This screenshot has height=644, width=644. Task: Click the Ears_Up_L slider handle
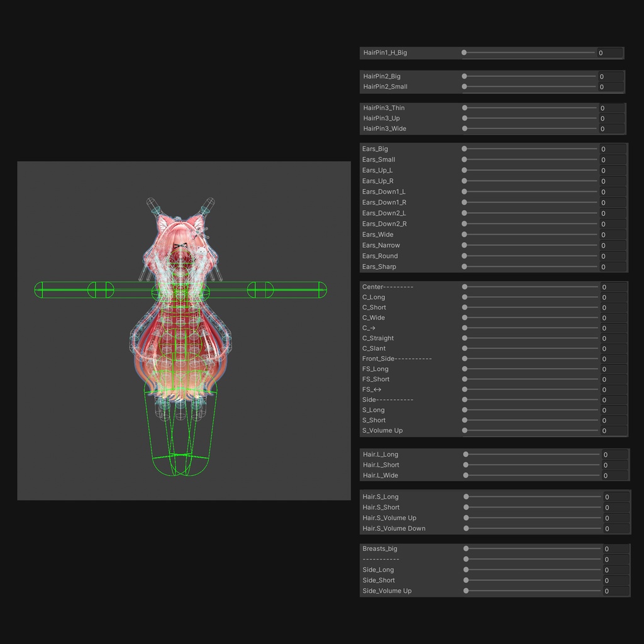465,170
